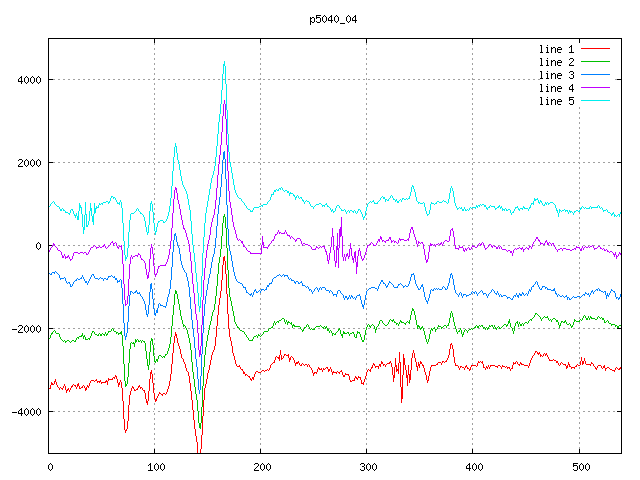Click the y-axis label 0
The height and width of the screenshot is (480, 640).
[x=38, y=246]
